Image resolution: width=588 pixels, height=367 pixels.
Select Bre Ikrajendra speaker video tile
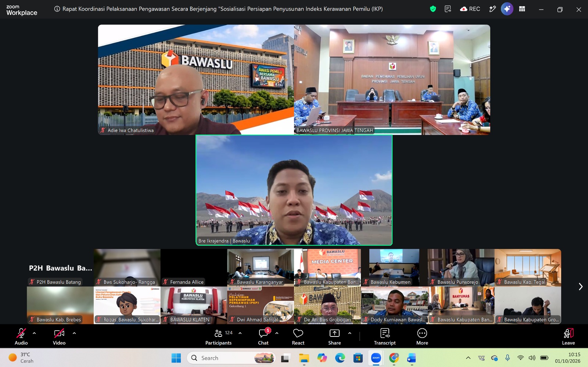[x=294, y=190]
